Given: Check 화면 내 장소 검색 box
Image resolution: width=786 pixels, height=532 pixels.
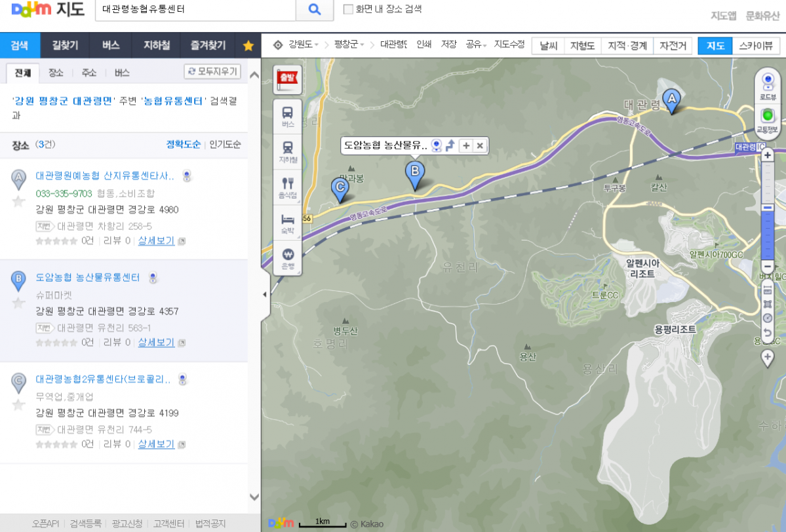Looking at the screenshot, I should point(348,10).
